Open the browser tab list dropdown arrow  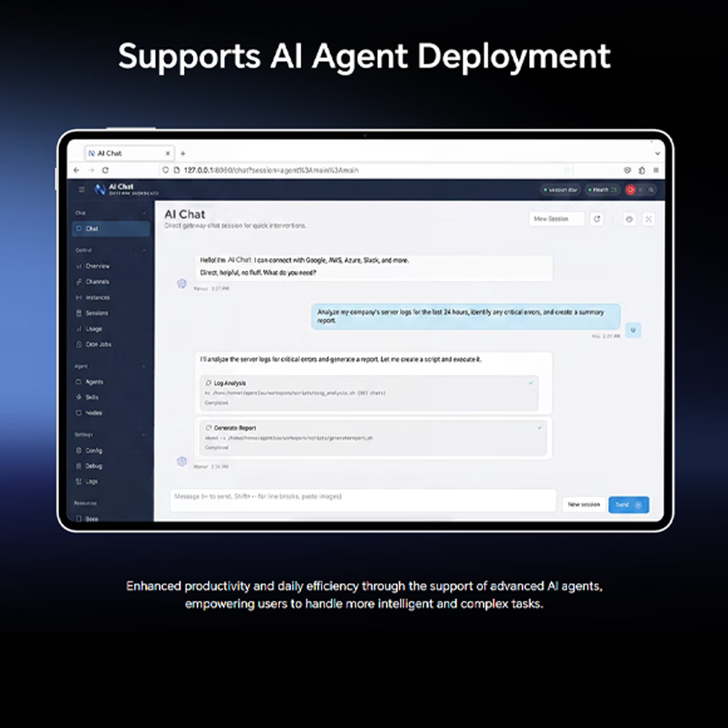(657, 153)
